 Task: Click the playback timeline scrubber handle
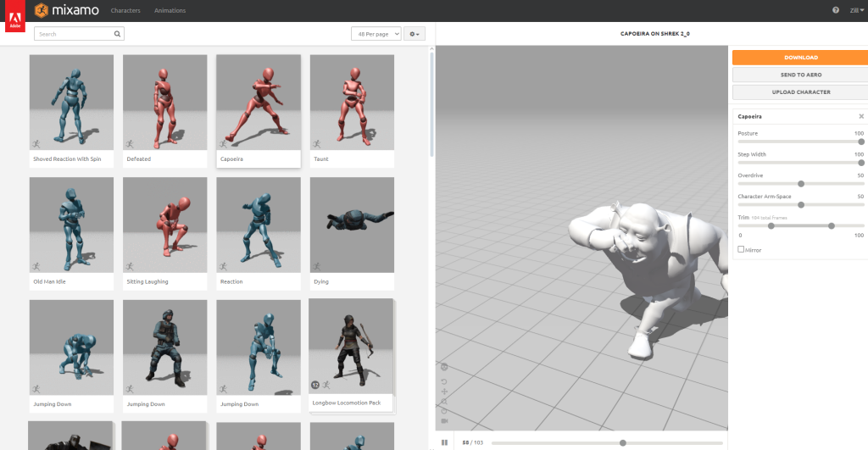[x=623, y=443]
